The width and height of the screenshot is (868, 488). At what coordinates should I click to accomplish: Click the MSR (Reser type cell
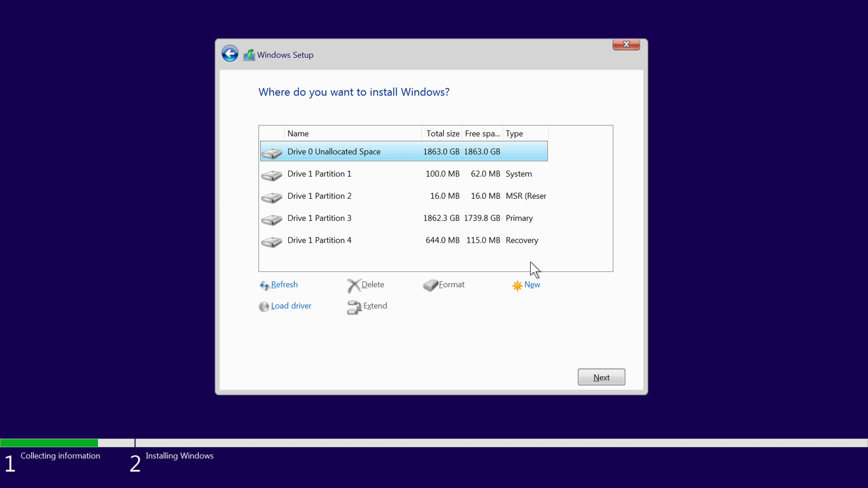pyautogui.click(x=526, y=196)
